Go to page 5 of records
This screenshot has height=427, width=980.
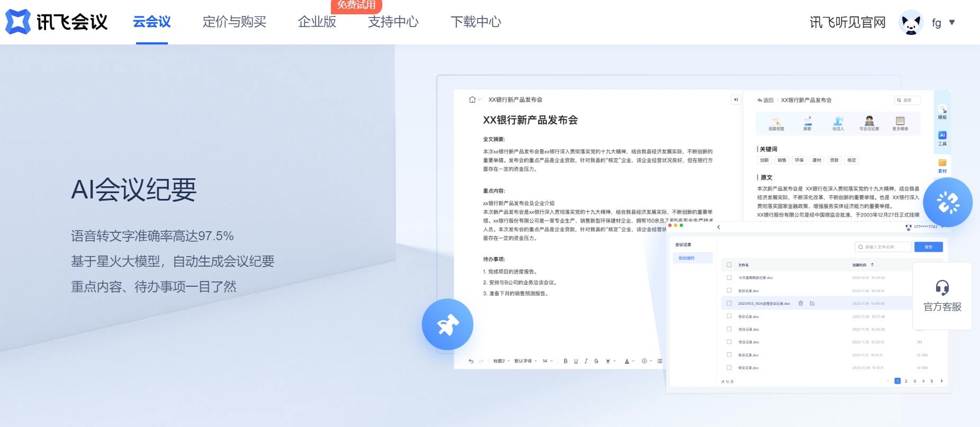click(x=932, y=381)
